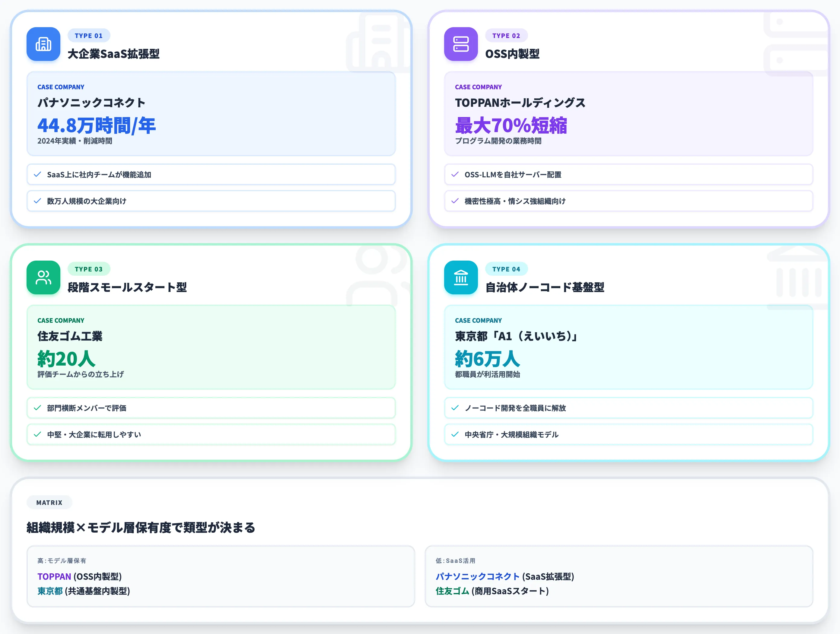Click the 高:モデル層保有 label

coord(62,561)
